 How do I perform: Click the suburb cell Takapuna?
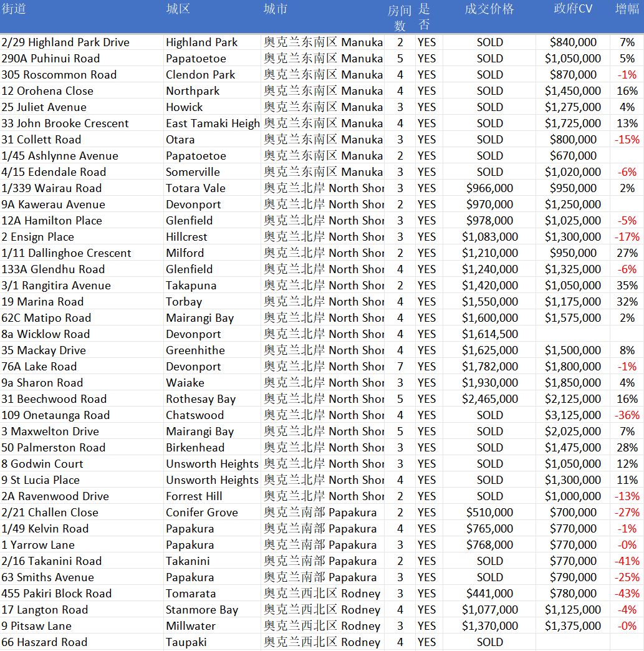click(x=191, y=285)
